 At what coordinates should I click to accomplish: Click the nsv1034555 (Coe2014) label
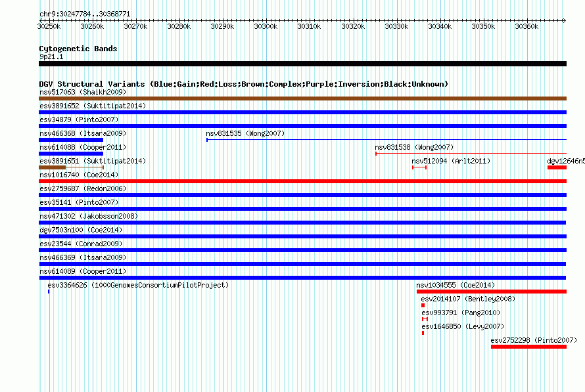456,285
